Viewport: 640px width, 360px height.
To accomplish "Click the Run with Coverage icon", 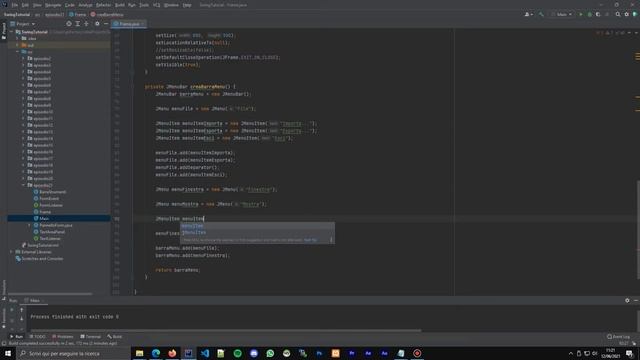I will point(598,14).
